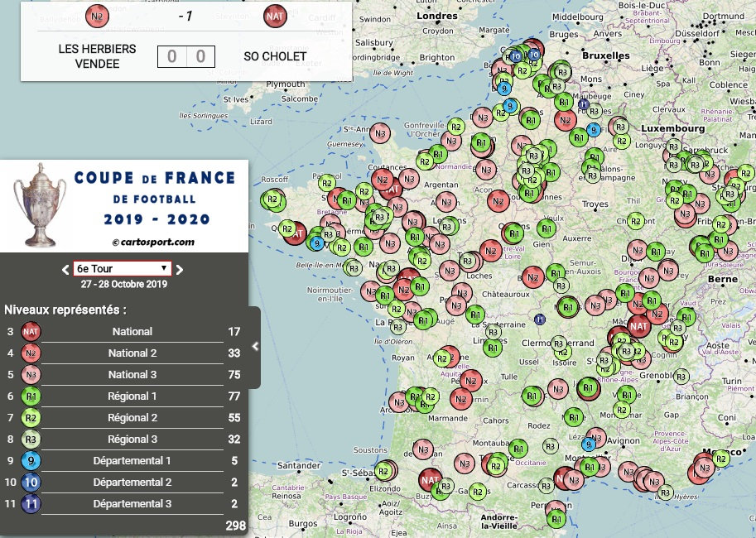Click the Coupe de France trophy image

[40, 205]
